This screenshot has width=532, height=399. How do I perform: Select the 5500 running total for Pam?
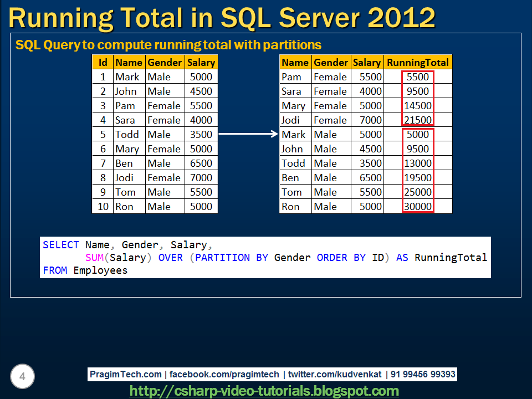click(x=417, y=76)
